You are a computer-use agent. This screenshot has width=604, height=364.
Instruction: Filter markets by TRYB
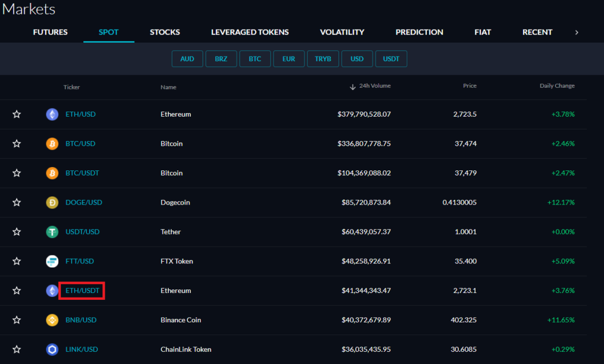coord(323,59)
